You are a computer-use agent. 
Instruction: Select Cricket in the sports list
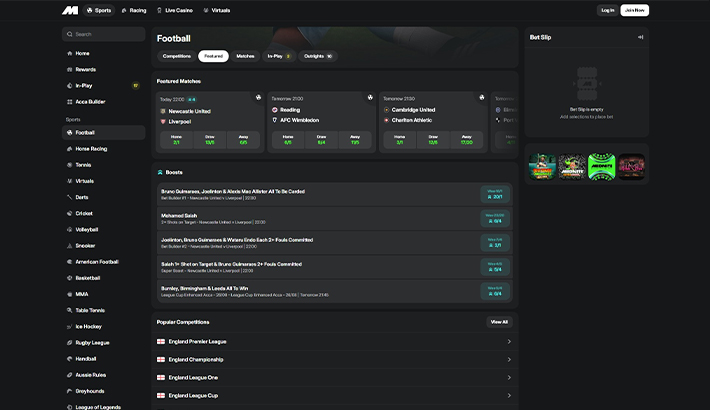click(104, 213)
